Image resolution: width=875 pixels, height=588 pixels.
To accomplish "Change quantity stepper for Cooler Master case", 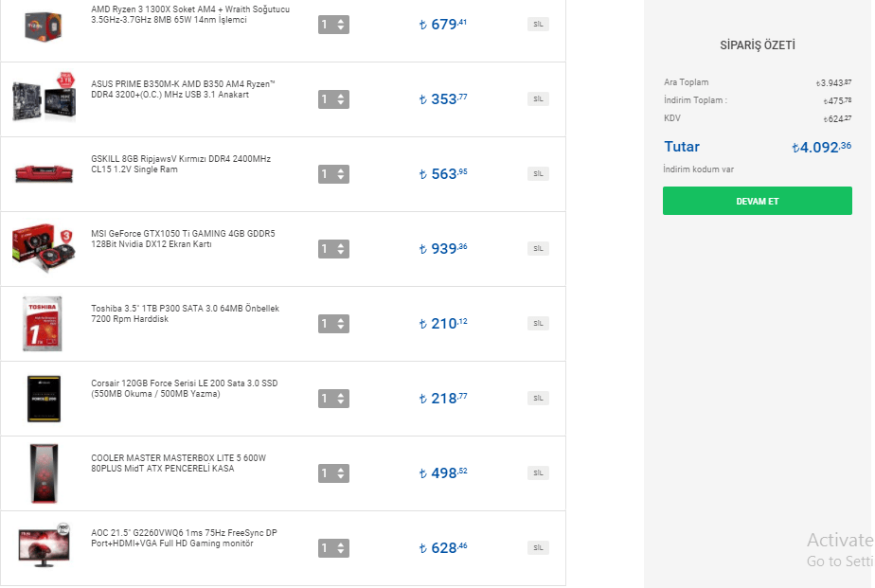I will tap(333, 473).
